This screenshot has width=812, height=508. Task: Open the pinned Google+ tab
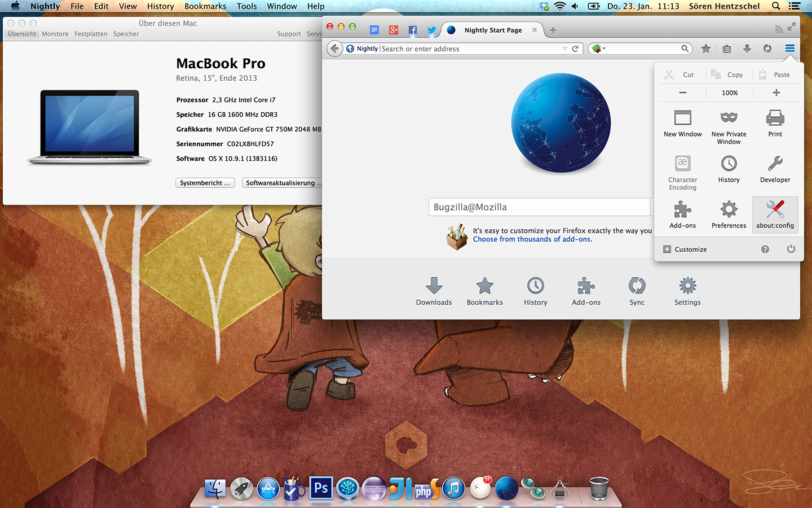coord(394,30)
